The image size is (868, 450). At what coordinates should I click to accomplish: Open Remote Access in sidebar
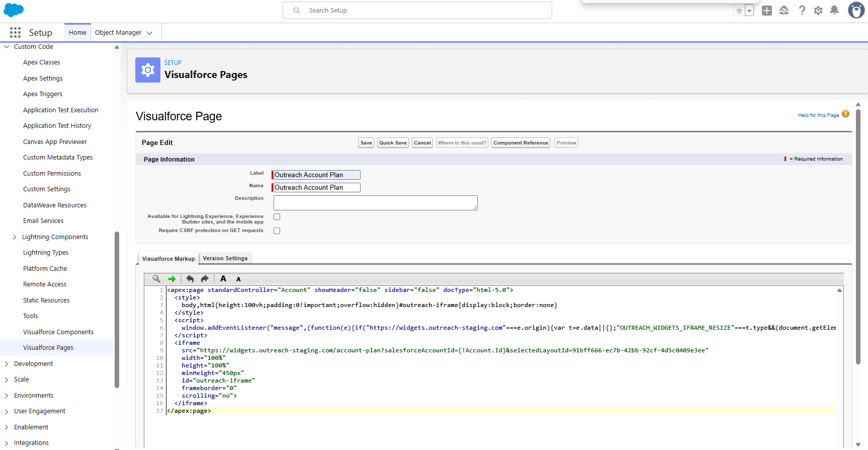coord(45,284)
